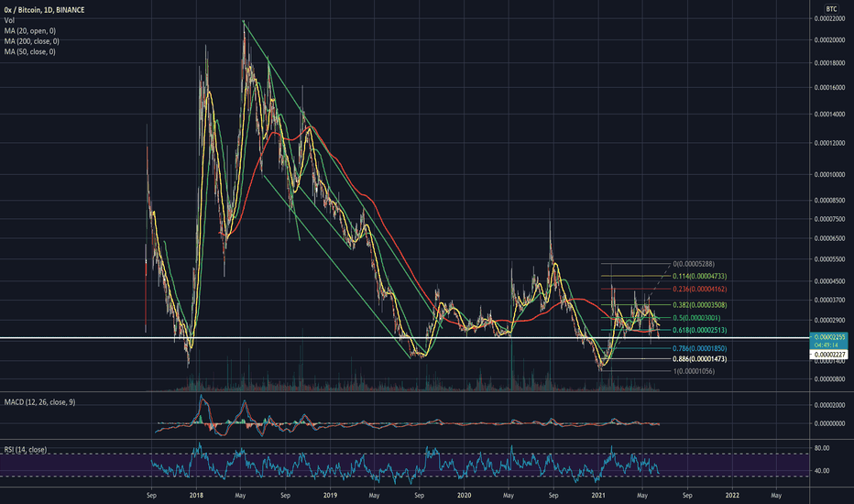The width and height of the screenshot is (854, 504).
Task: Click Fibonacci level 0.236(0.00004162) label
Action: tap(699, 289)
